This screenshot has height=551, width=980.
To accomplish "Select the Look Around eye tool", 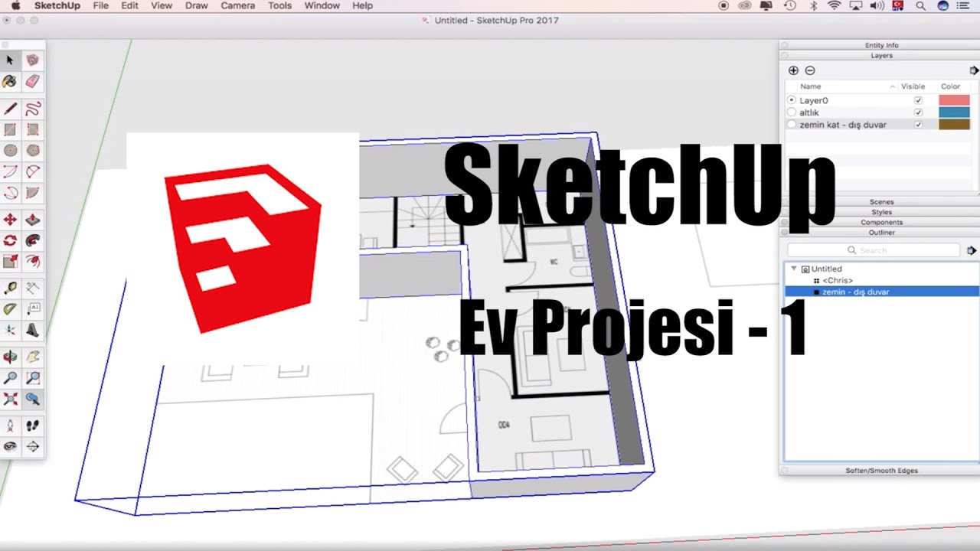I will tap(10, 446).
